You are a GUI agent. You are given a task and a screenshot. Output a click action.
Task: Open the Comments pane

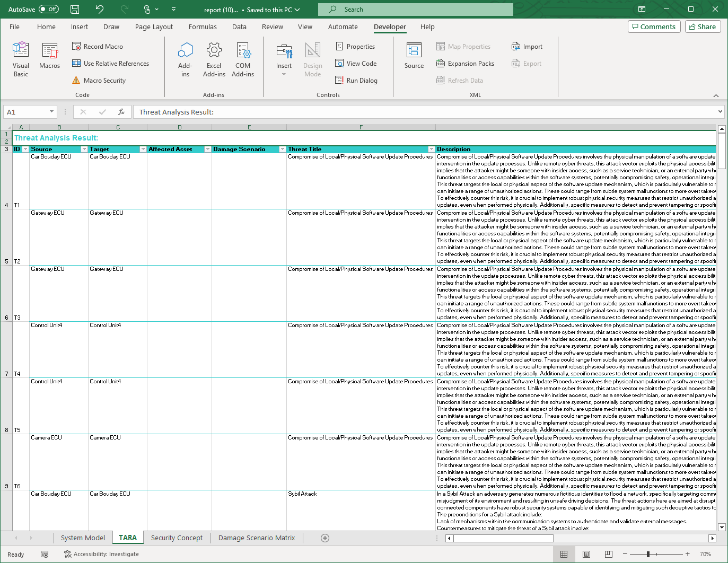(654, 27)
